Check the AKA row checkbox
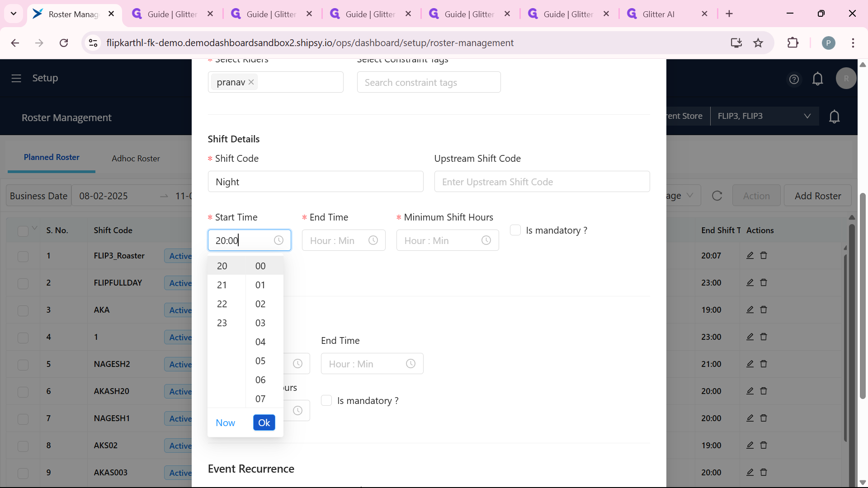 pyautogui.click(x=23, y=310)
